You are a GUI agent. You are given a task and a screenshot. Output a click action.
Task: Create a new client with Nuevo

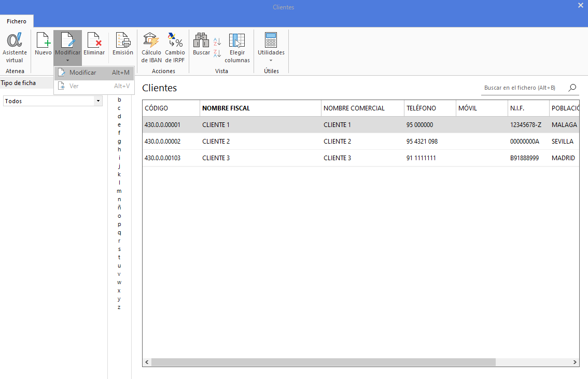tap(43, 44)
